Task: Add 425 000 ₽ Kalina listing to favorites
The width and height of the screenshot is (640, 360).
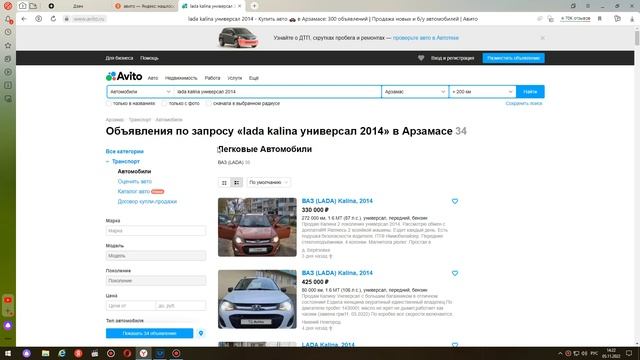Action: pyautogui.click(x=455, y=273)
